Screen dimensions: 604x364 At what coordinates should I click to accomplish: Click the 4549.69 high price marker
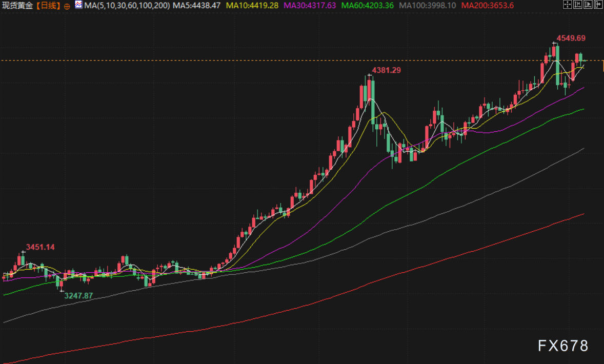(x=571, y=38)
